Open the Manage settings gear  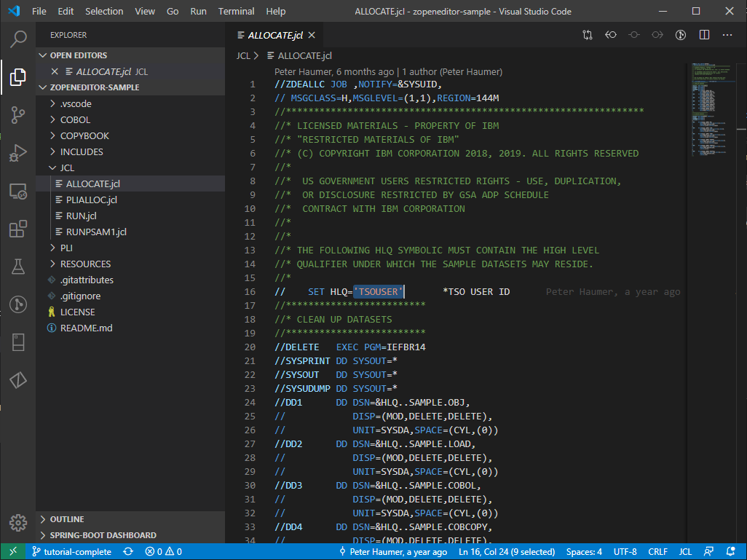(18, 523)
